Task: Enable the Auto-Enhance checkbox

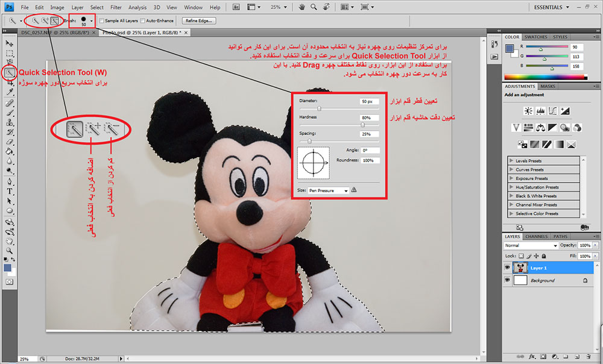Action: click(143, 20)
